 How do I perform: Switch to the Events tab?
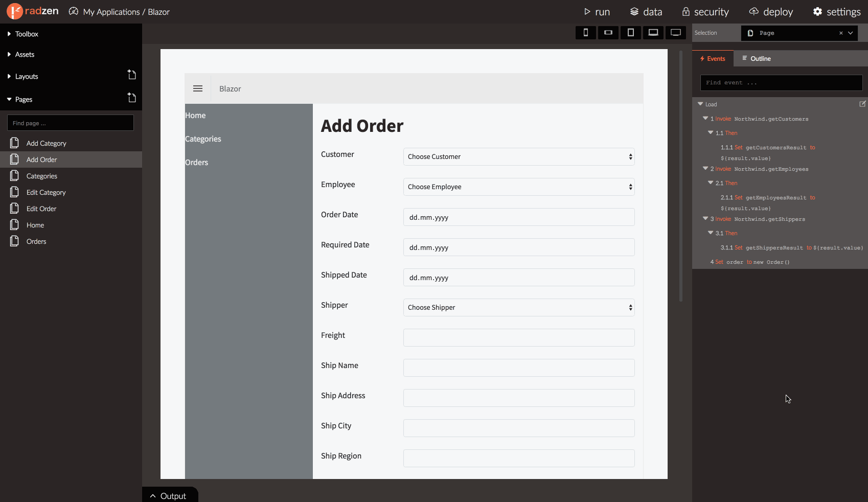713,58
